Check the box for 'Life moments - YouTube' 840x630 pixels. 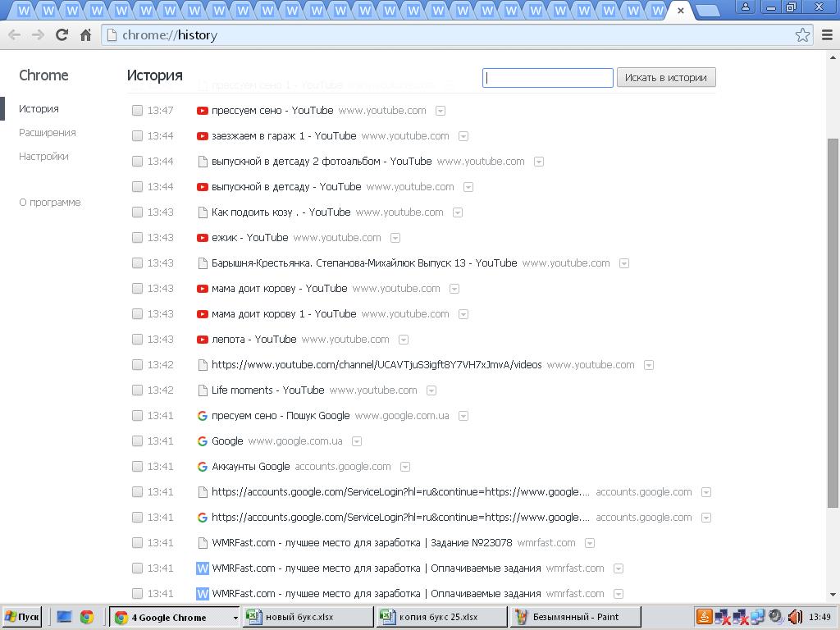137,390
